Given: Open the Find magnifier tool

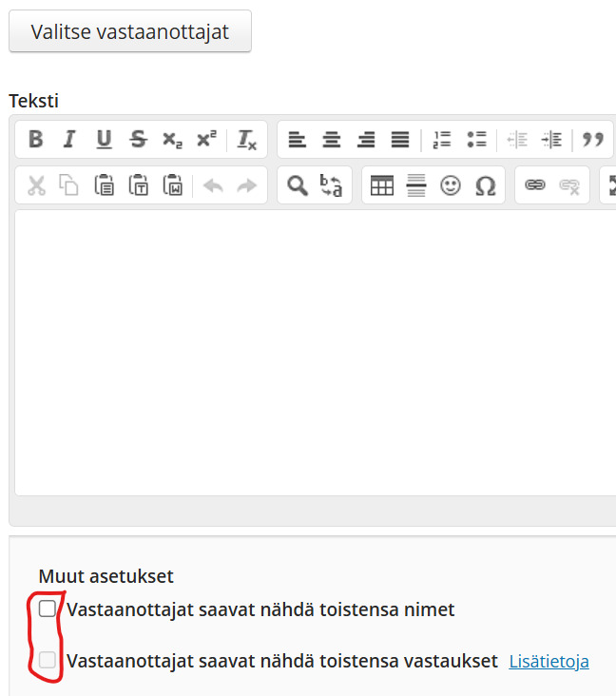Looking at the screenshot, I should tap(298, 185).
